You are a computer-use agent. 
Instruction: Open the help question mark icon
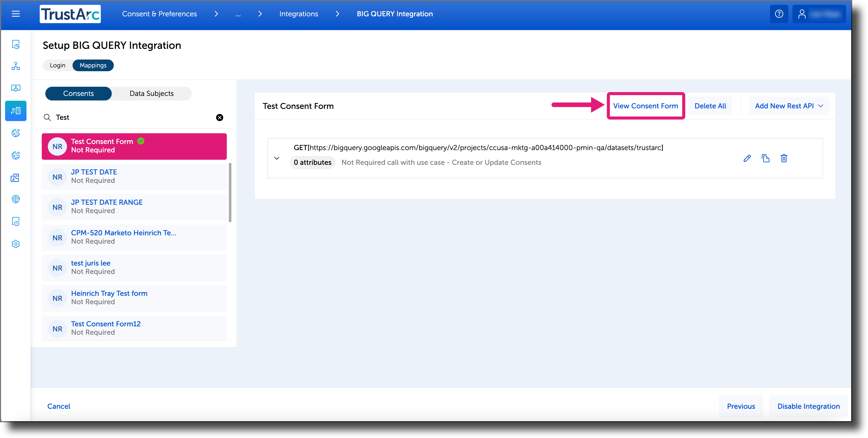pyautogui.click(x=779, y=14)
